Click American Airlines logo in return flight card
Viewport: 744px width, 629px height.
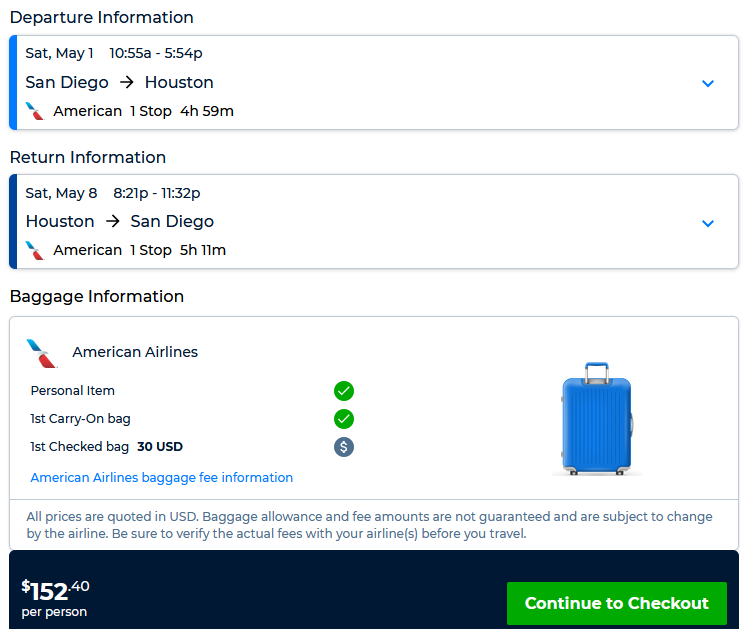point(35,250)
